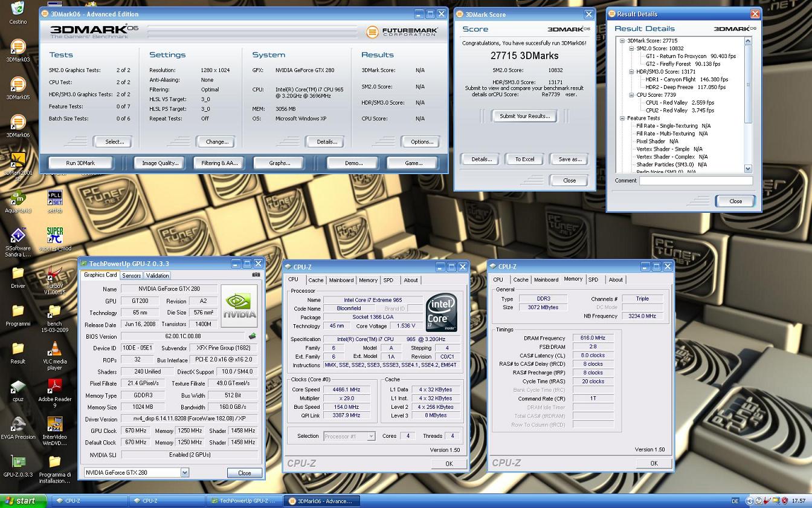Open the Processor #1 selection dropdown

click(371, 436)
